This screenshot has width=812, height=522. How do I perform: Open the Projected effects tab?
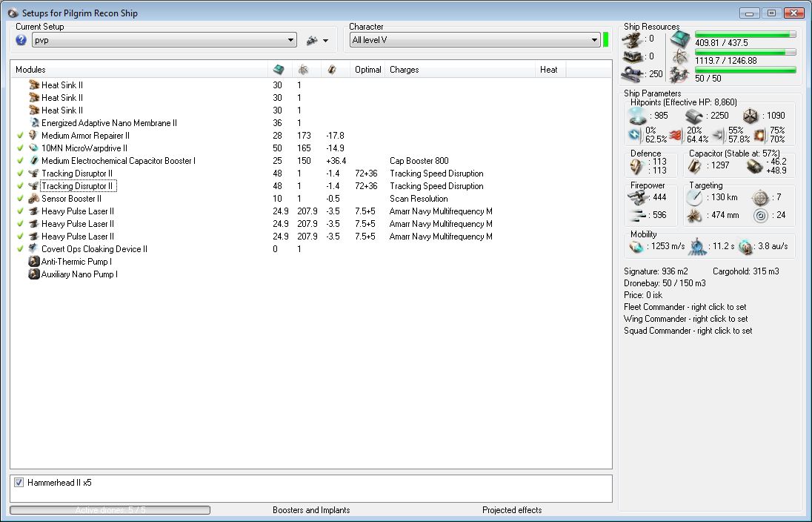pyautogui.click(x=512, y=510)
